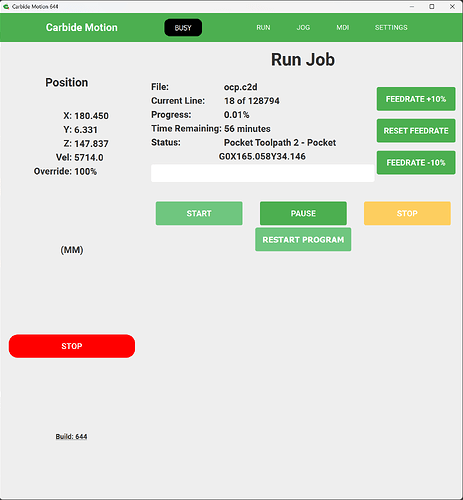Pause the running job
Screen dimensions: 463x500
click(x=303, y=213)
